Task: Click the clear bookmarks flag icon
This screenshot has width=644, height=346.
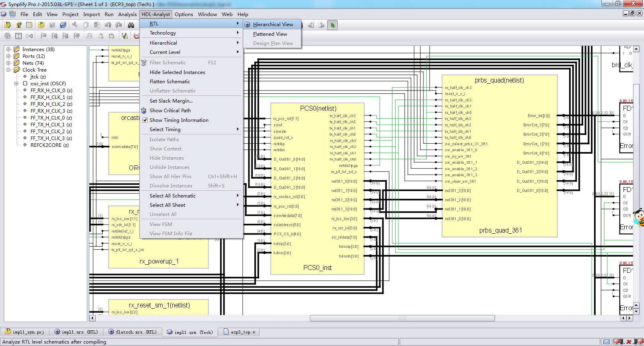Action: point(76,36)
